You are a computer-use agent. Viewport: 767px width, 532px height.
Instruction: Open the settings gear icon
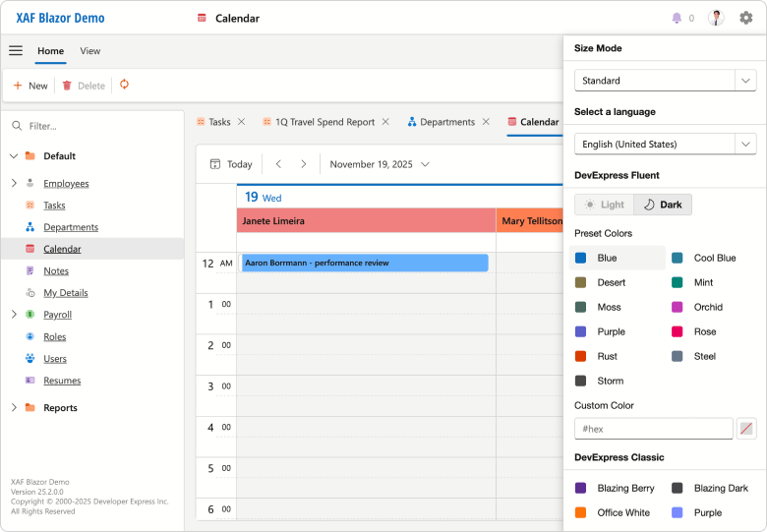pos(745,18)
